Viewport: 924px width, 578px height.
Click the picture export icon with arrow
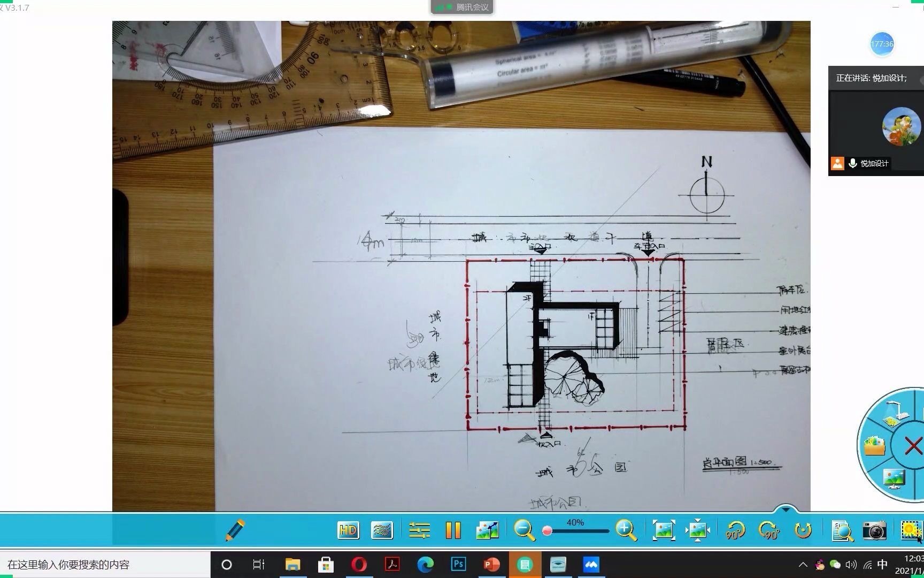click(x=487, y=530)
